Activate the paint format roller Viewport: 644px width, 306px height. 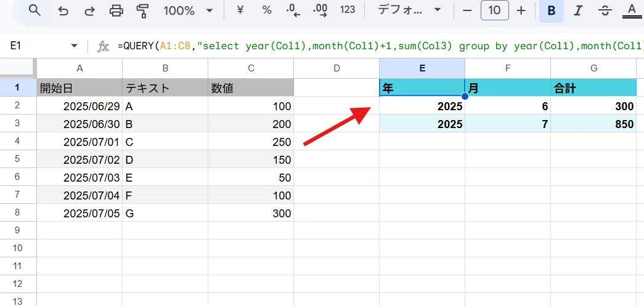coord(142,11)
